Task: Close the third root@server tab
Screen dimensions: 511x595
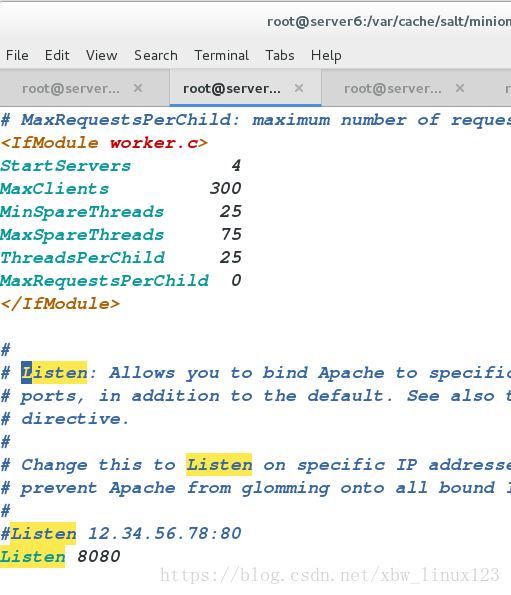Action: coord(460,88)
